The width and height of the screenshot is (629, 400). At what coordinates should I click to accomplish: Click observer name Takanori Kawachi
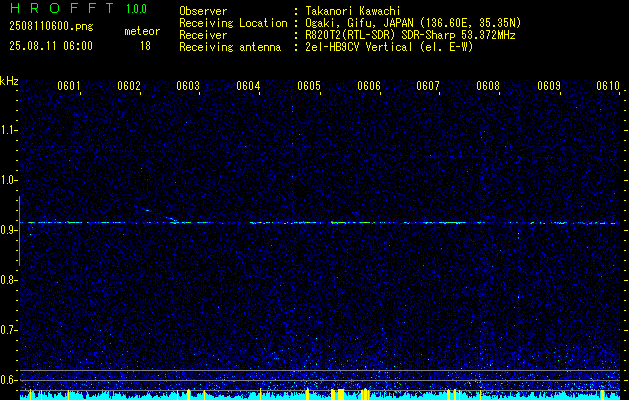click(x=353, y=11)
